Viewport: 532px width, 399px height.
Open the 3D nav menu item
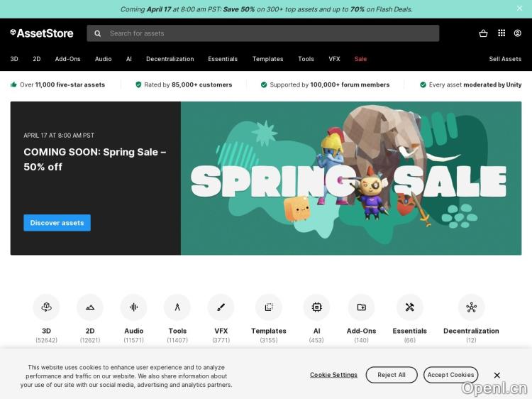coord(14,59)
